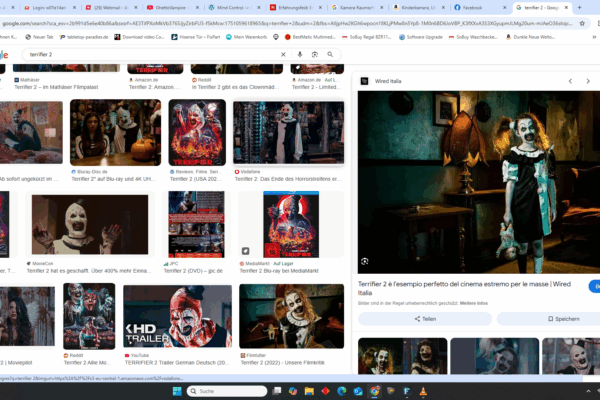Open a new browser tab with plus
Screen dimensions: 600x400
[x=579, y=7]
